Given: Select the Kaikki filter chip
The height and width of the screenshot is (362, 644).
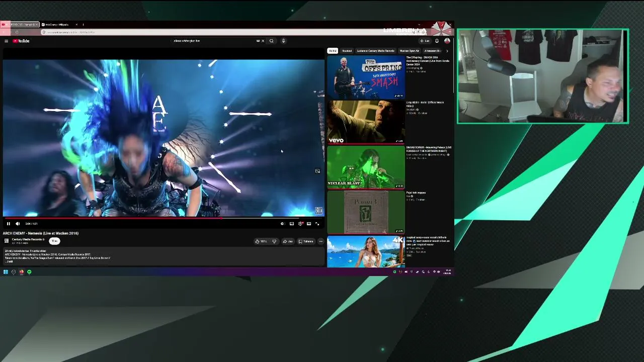Looking at the screenshot, I should [333, 51].
